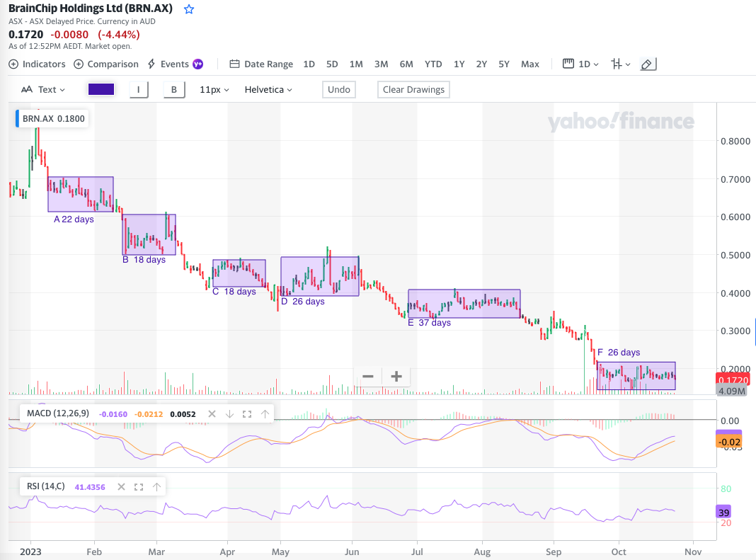This screenshot has width=756, height=560.
Task: Select the 'C 18 days' annotation text
Action: coord(234,292)
